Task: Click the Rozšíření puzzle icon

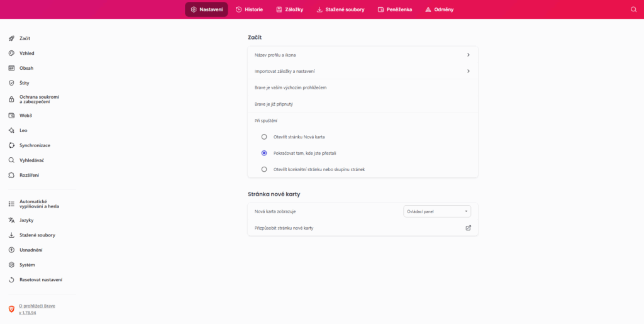Action: (x=11, y=175)
